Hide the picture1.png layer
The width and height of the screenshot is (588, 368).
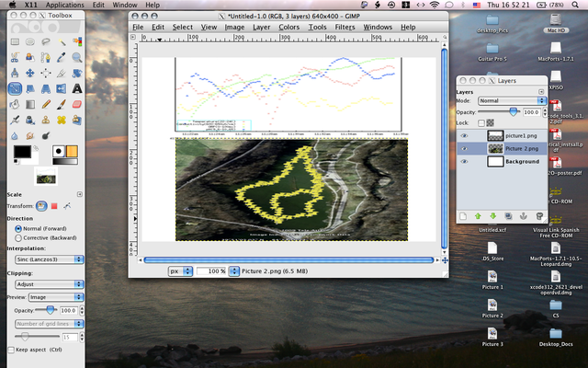click(464, 136)
